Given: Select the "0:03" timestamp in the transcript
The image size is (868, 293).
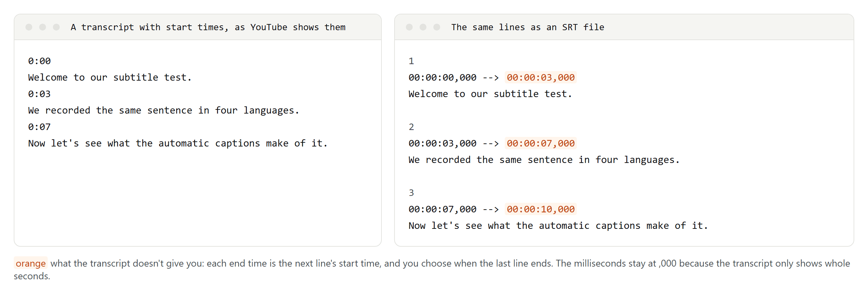Looking at the screenshot, I should pyautogui.click(x=39, y=94).
